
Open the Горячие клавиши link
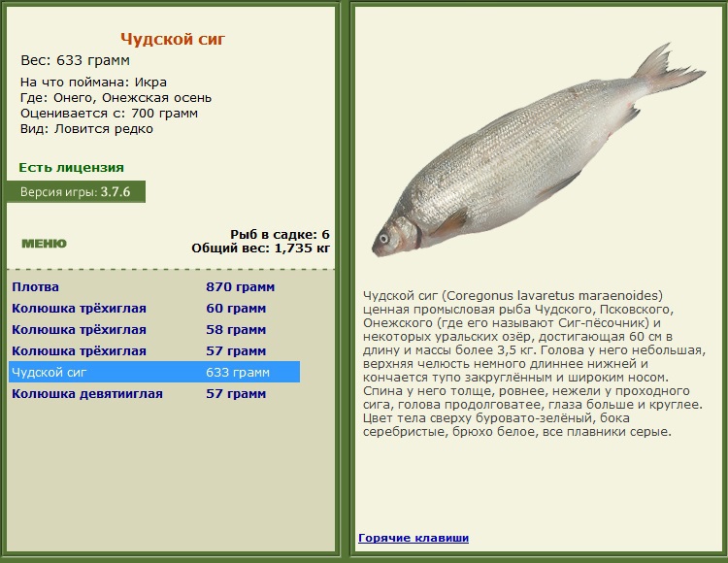tap(414, 538)
